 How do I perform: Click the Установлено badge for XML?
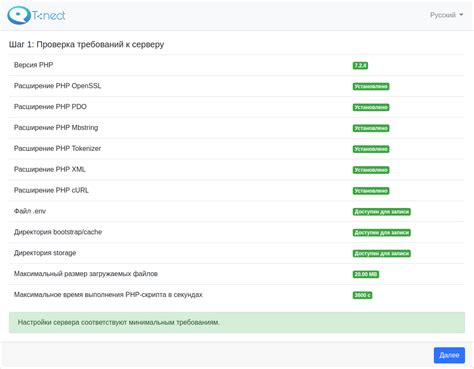pyautogui.click(x=371, y=170)
